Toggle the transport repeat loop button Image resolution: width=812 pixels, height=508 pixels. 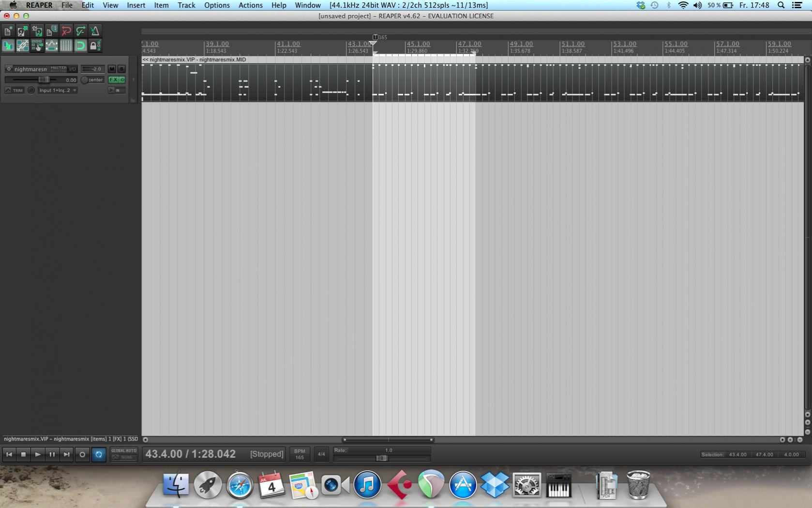(x=99, y=454)
